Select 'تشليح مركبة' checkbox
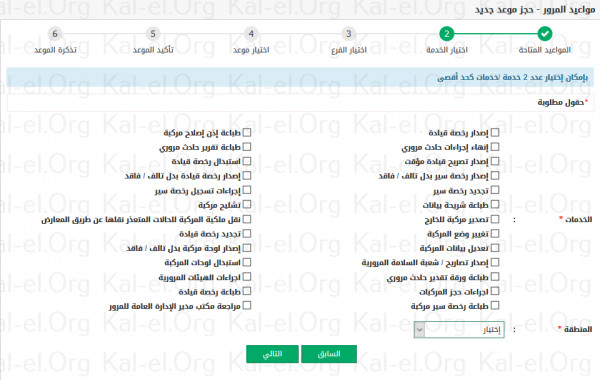Screen dimensions: 600x380 tap(247, 204)
